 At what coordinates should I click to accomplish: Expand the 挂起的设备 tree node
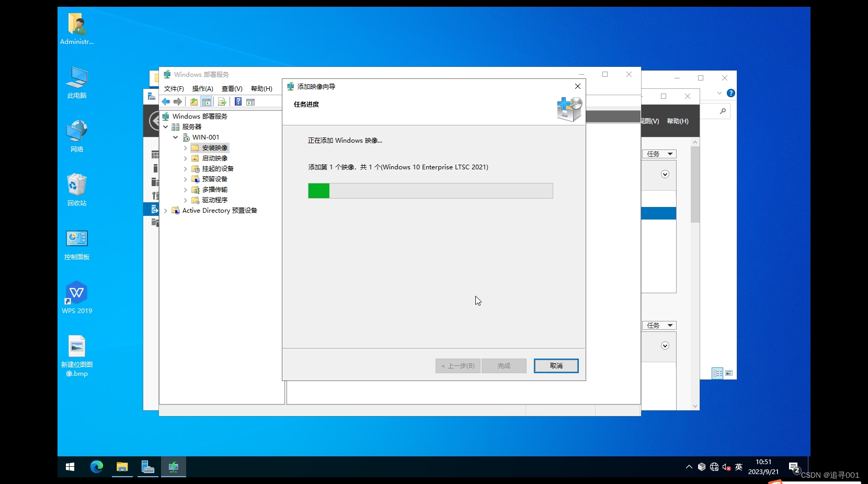(185, 169)
